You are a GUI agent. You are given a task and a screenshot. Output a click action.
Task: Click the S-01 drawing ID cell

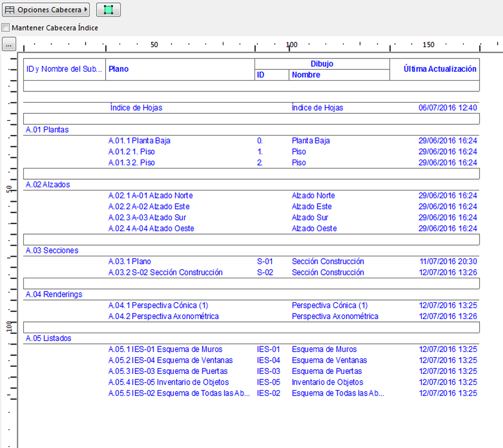pos(265,262)
